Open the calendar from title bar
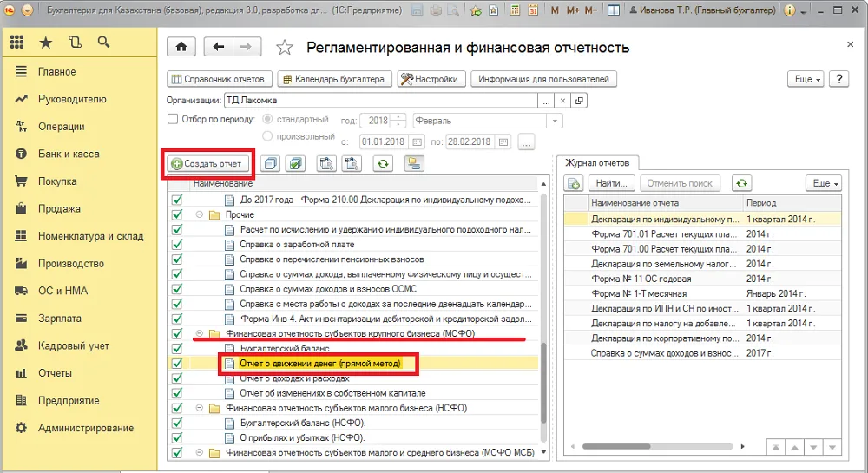This screenshot has height=473, width=868. pyautogui.click(x=533, y=10)
